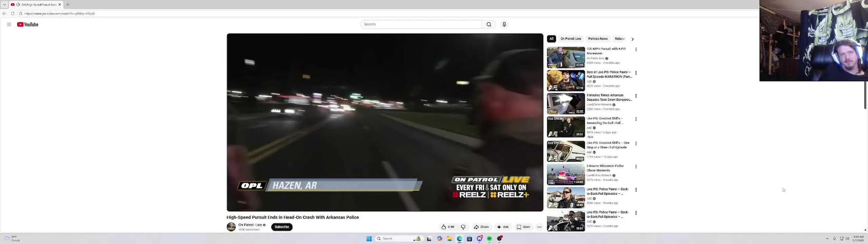Close the High-Speed Pursuit browser tab

(x=60, y=4)
